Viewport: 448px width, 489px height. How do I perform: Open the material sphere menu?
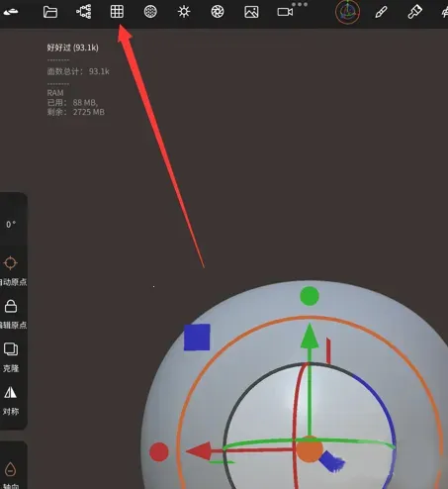click(150, 12)
